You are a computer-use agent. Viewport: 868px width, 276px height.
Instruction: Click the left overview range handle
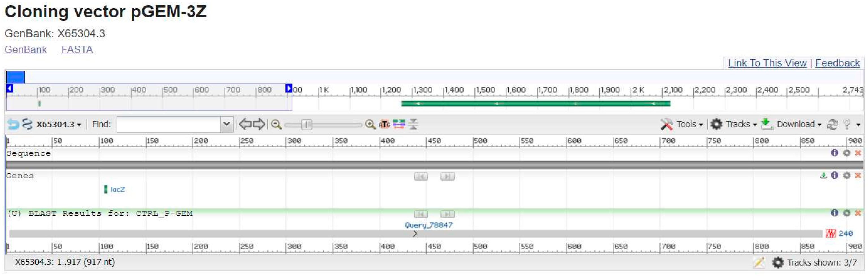click(10, 89)
